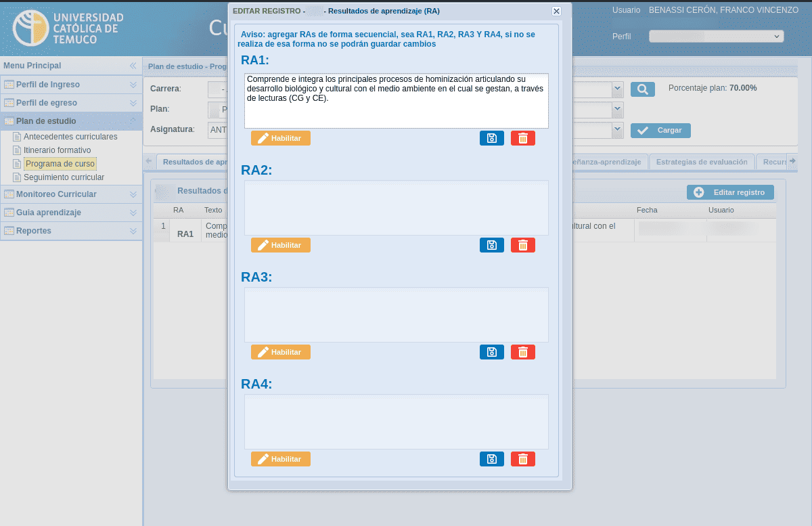812x526 pixels.
Task: Save RA3 using the blue disk icon
Action: [x=491, y=352]
